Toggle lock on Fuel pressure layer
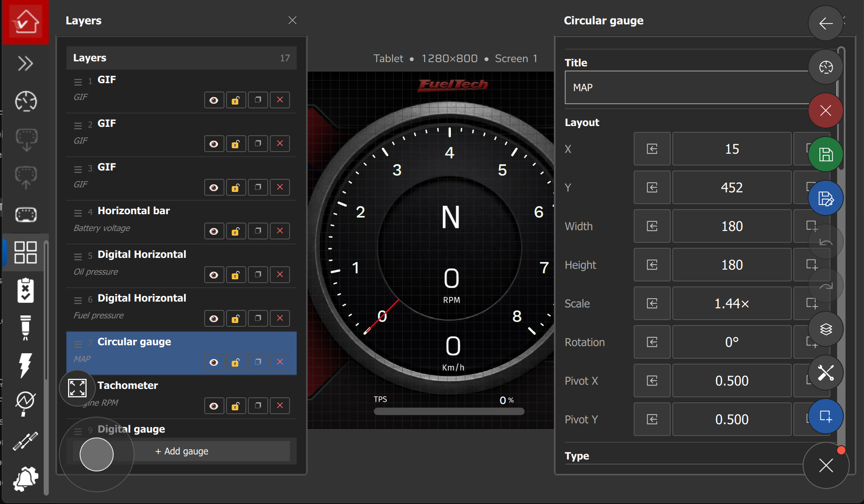This screenshot has width=864, height=504. [236, 318]
